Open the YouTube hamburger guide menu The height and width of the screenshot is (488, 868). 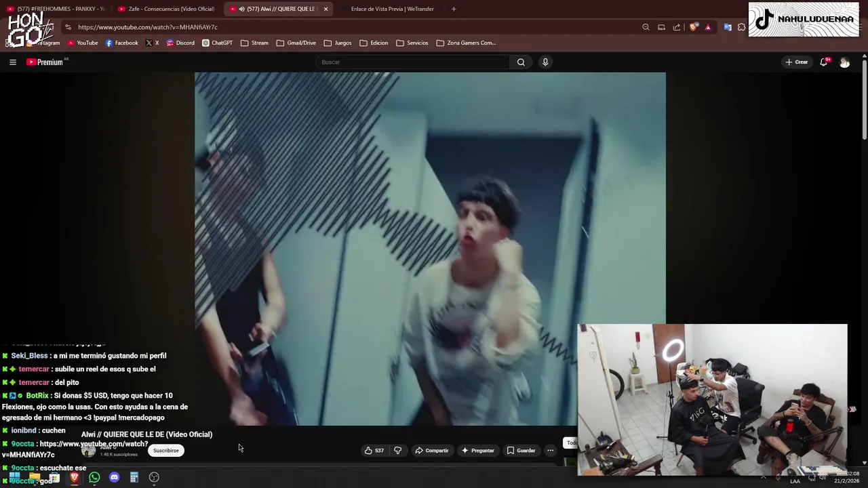(x=12, y=62)
